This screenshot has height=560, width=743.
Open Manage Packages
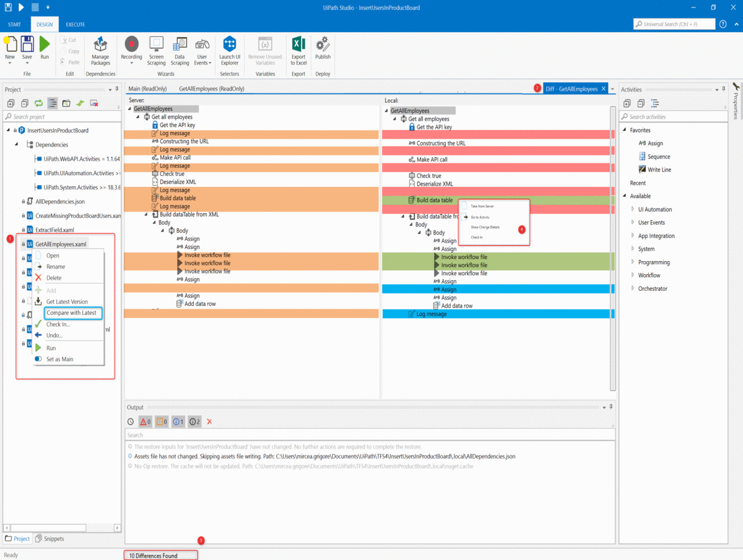point(100,51)
